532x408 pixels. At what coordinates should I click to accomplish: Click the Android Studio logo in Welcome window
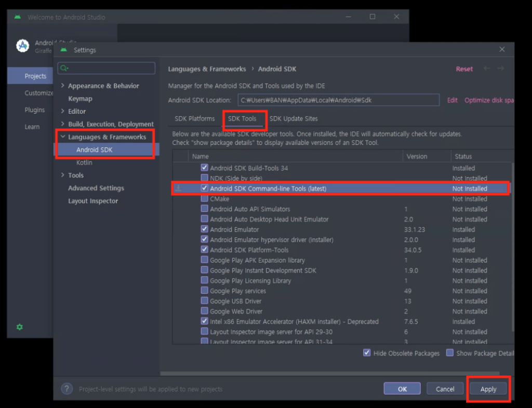(x=23, y=45)
